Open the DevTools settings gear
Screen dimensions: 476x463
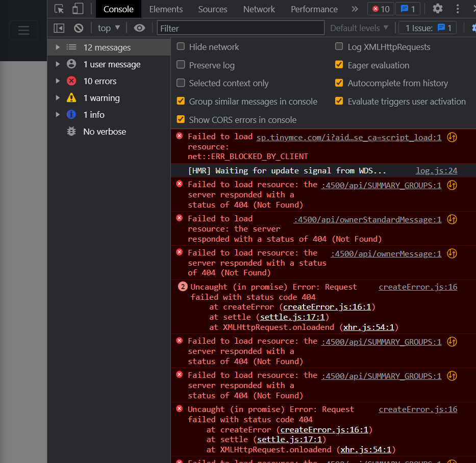437,9
